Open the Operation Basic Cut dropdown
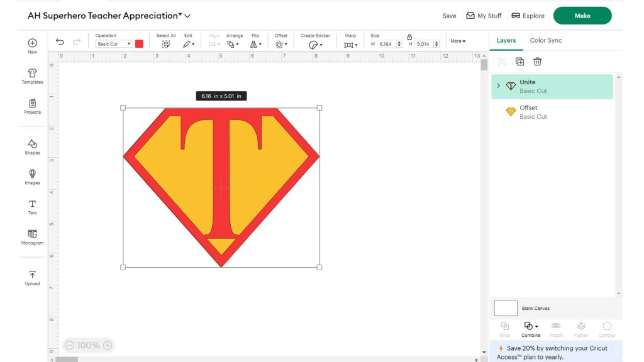This screenshot has width=644, height=362. click(x=114, y=44)
